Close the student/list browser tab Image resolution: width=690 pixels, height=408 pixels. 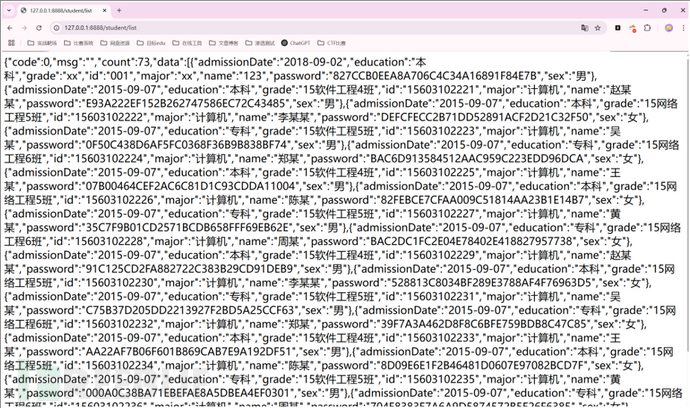(x=105, y=10)
